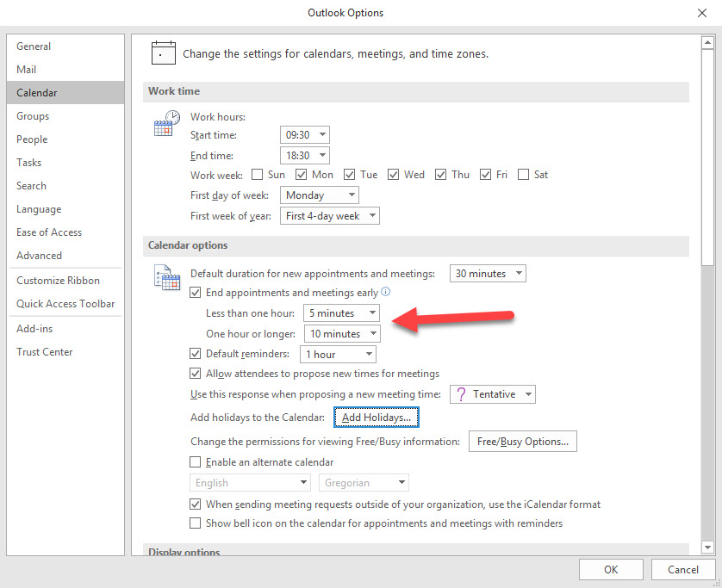Screen dimensions: 722x588
Task: Select Advanced in the options sidebar
Action: tap(65, 256)
